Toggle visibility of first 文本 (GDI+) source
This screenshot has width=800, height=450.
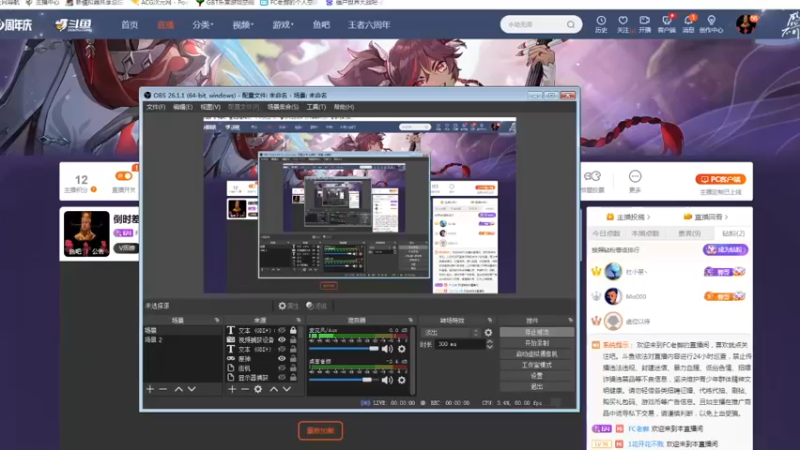click(x=282, y=331)
